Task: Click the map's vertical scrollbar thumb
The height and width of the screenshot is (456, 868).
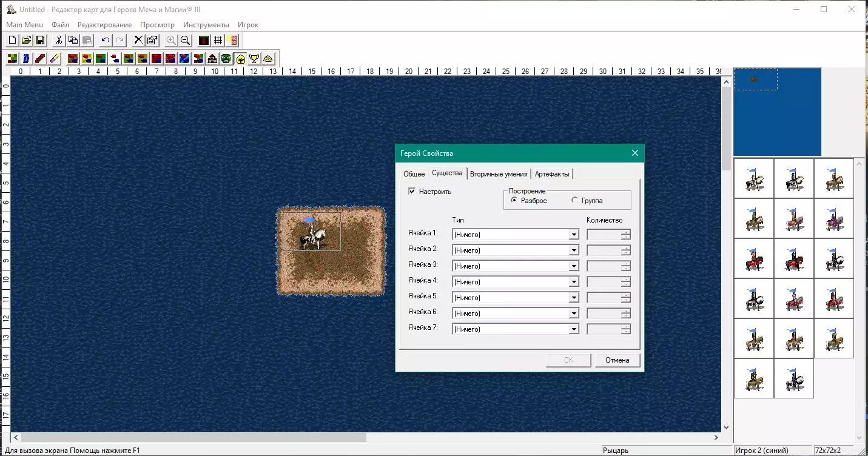Action: coord(727,129)
